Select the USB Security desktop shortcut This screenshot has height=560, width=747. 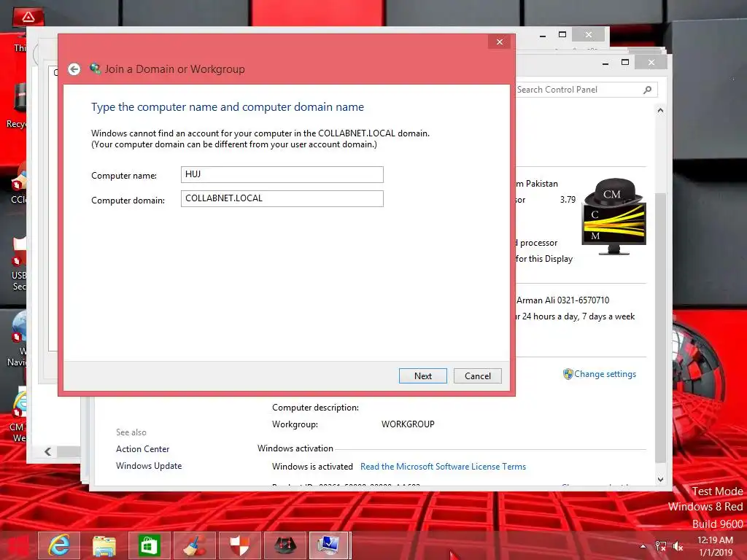tap(19, 262)
